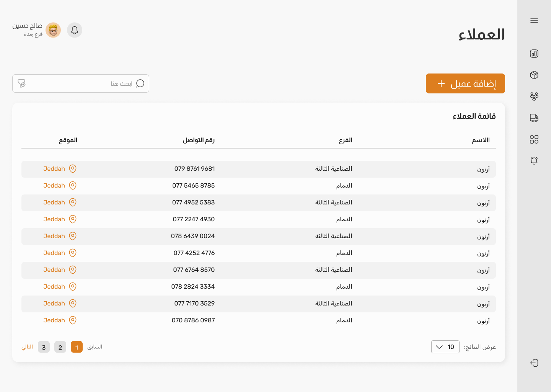Click the search magnifier icon

[x=140, y=83]
